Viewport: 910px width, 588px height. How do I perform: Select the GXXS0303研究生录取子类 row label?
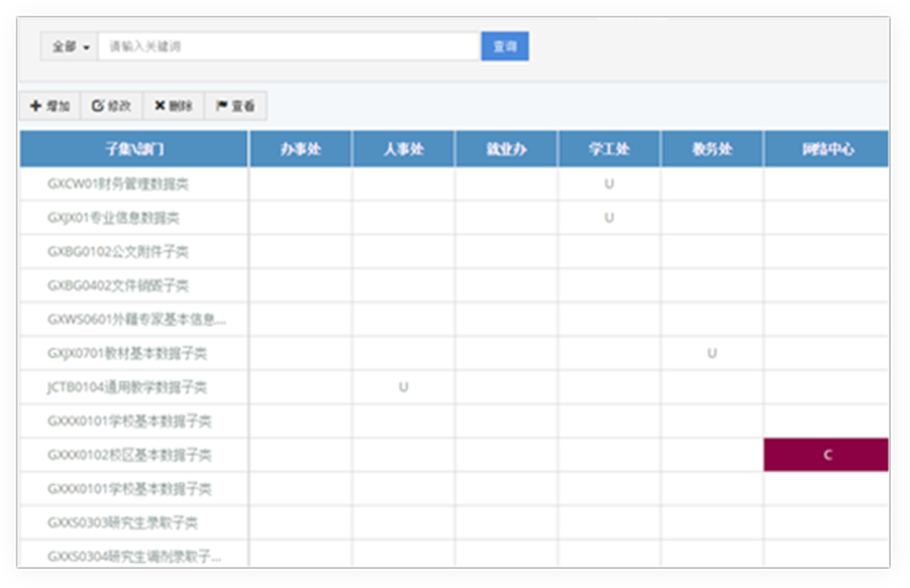point(122,523)
